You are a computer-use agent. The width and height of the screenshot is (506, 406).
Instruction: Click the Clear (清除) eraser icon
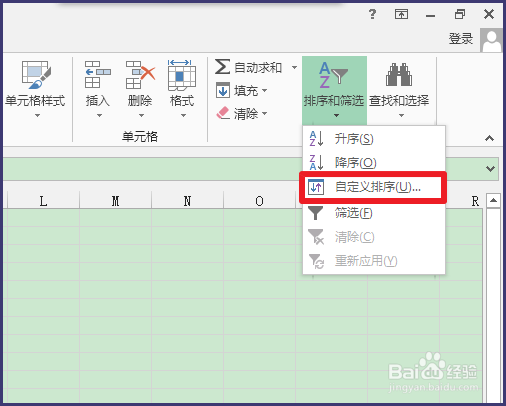coord(223,113)
